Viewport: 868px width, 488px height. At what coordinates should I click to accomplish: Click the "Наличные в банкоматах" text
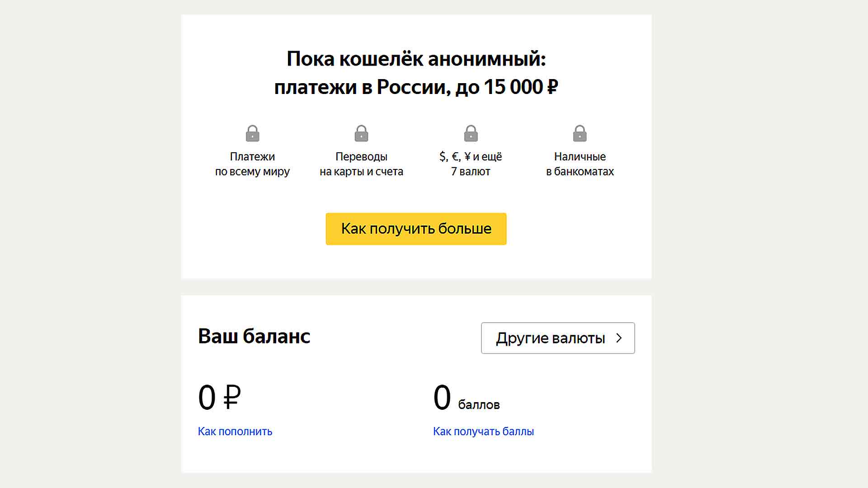coord(580,164)
